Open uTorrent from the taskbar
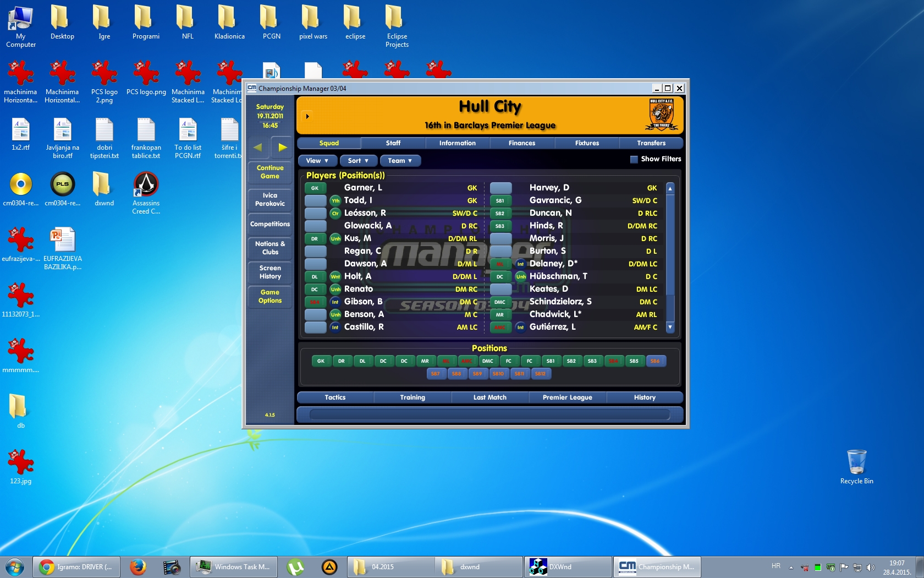 295,567
